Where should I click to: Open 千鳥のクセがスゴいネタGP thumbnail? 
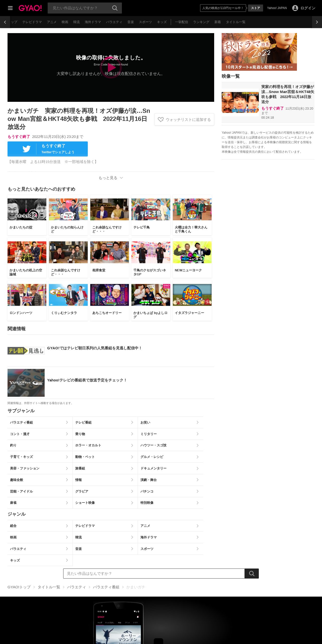click(151, 252)
